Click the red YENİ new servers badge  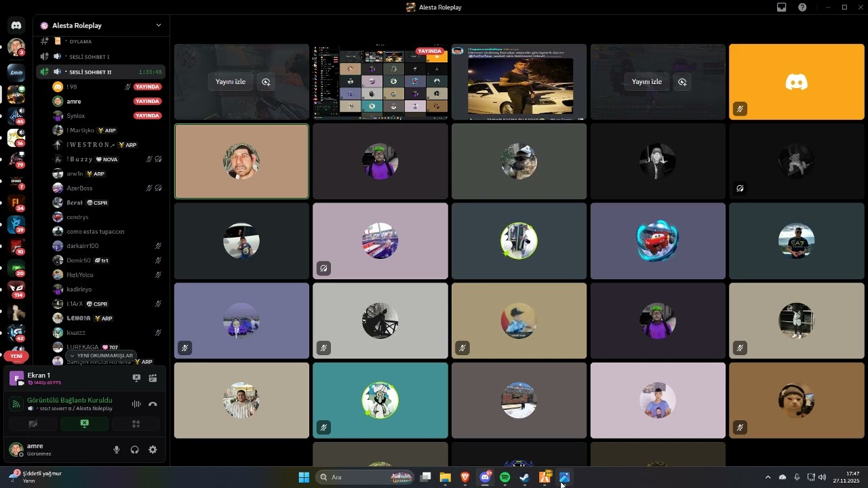pos(16,356)
